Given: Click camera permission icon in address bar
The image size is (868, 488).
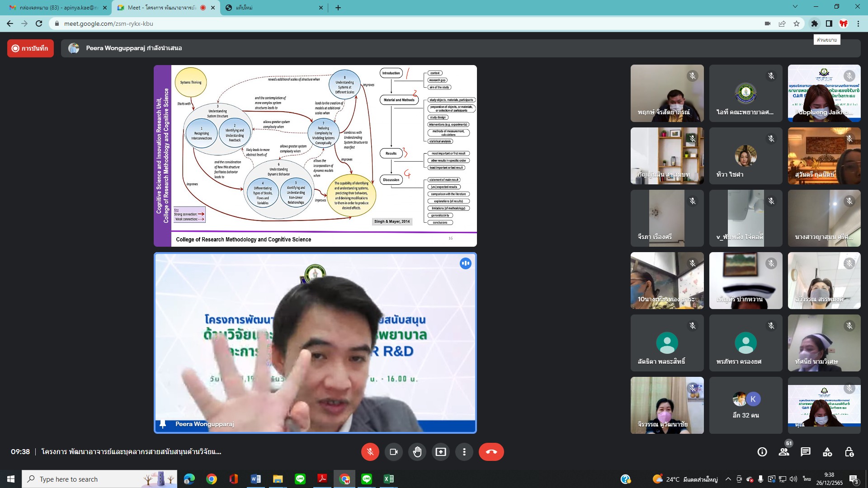Looking at the screenshot, I should (x=768, y=23).
